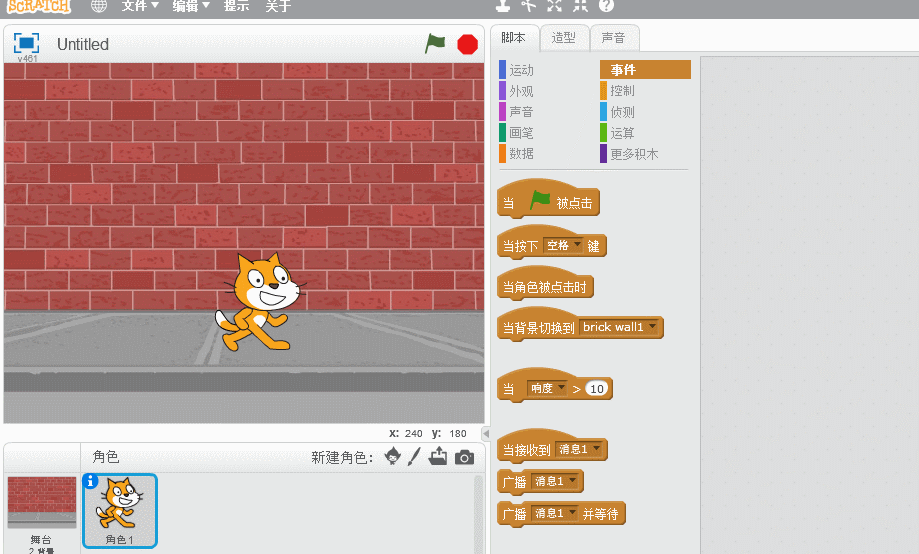Paint a new sprite with brush
The height and width of the screenshot is (554, 919).
414,456
